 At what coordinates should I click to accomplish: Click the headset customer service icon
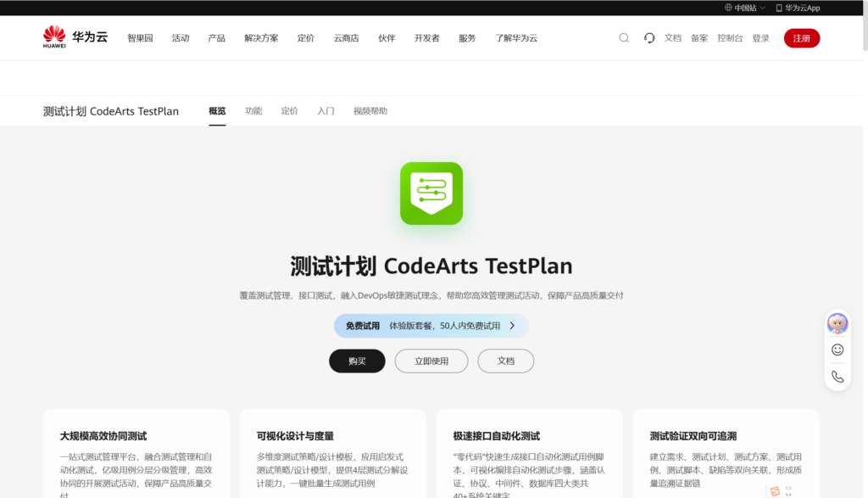(x=649, y=37)
